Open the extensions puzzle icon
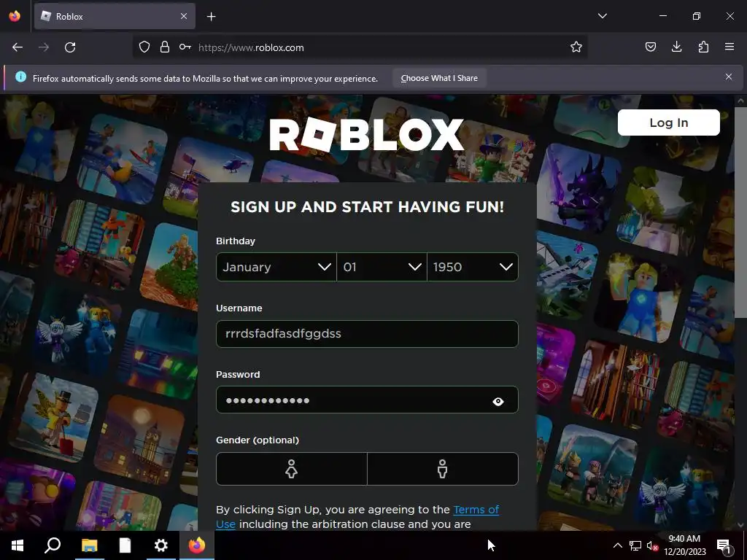 click(x=703, y=47)
